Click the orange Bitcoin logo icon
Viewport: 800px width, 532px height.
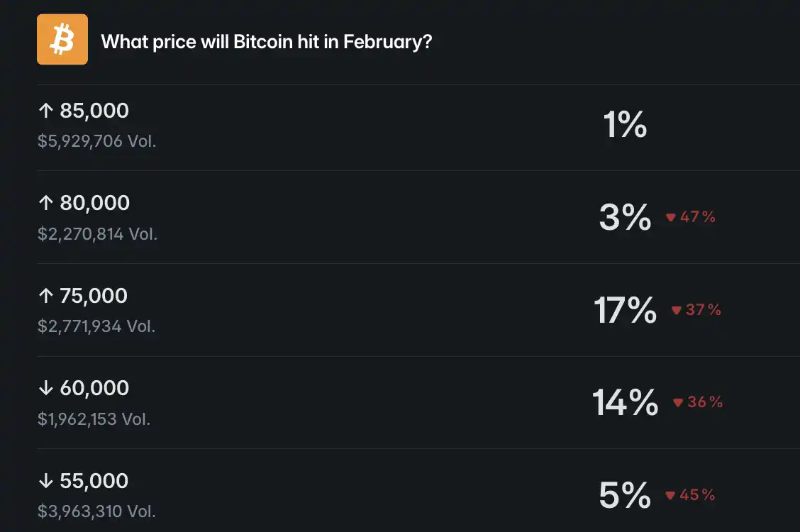62,40
